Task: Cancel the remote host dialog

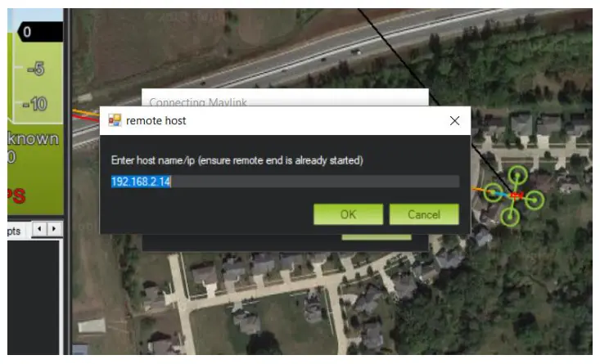Action: (x=424, y=214)
